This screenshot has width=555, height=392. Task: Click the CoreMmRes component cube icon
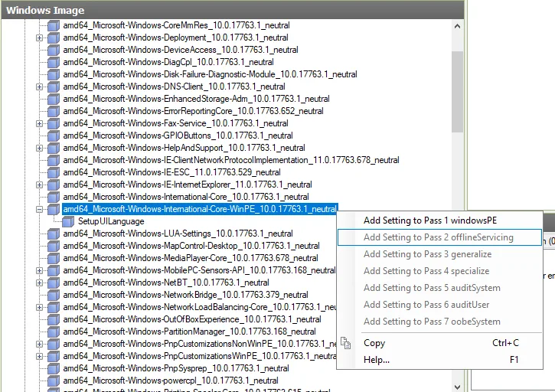click(x=54, y=25)
